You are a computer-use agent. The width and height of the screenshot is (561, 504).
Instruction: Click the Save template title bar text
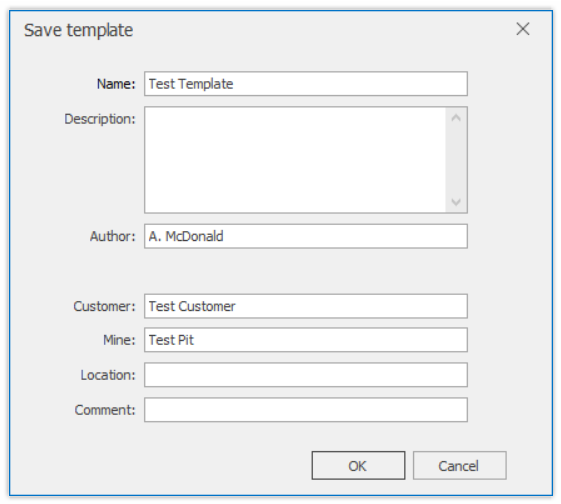78,30
